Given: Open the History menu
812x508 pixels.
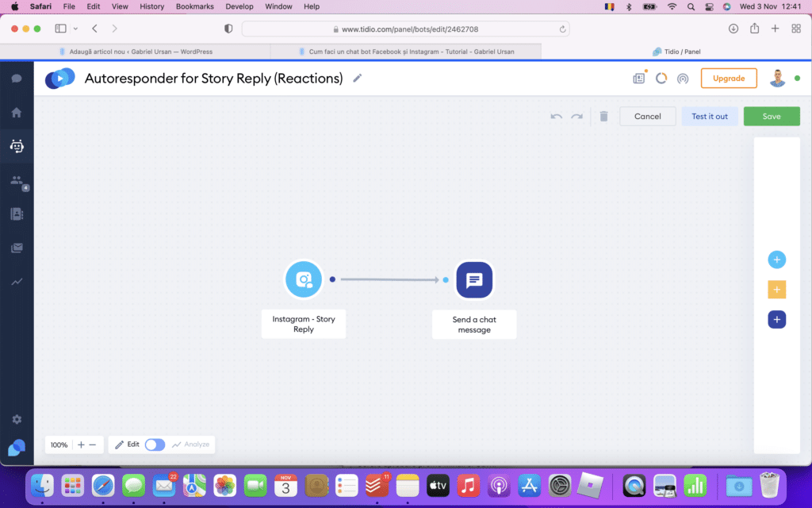Looking at the screenshot, I should [x=151, y=6].
